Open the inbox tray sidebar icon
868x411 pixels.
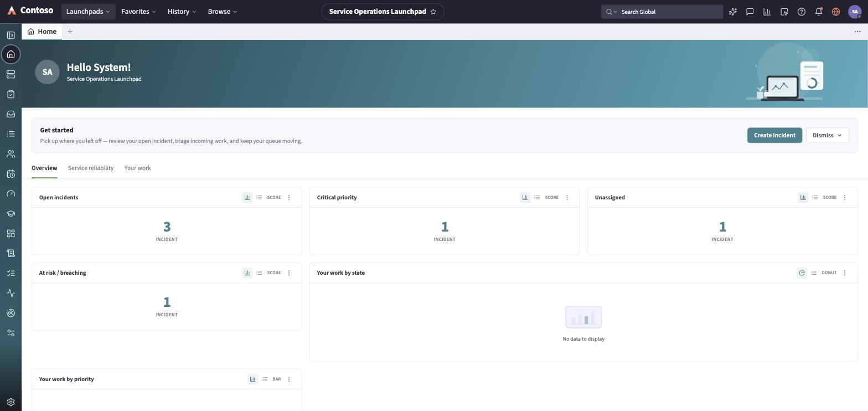click(x=11, y=114)
